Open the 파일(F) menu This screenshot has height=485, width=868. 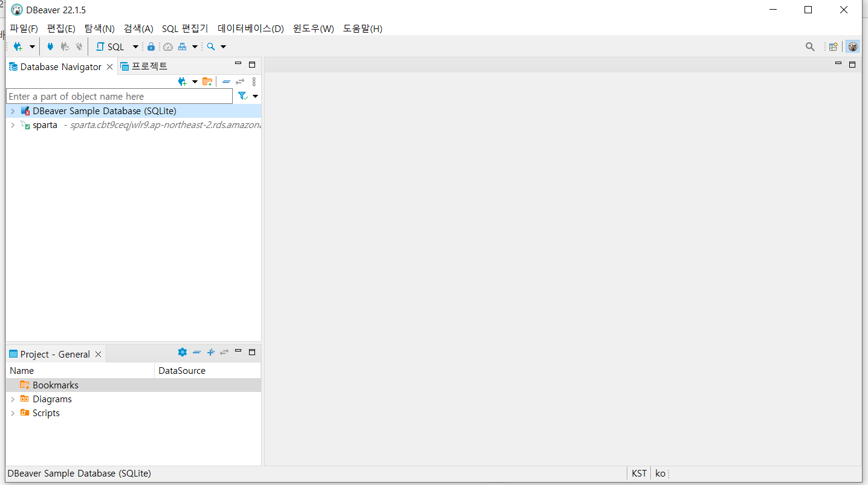point(24,28)
